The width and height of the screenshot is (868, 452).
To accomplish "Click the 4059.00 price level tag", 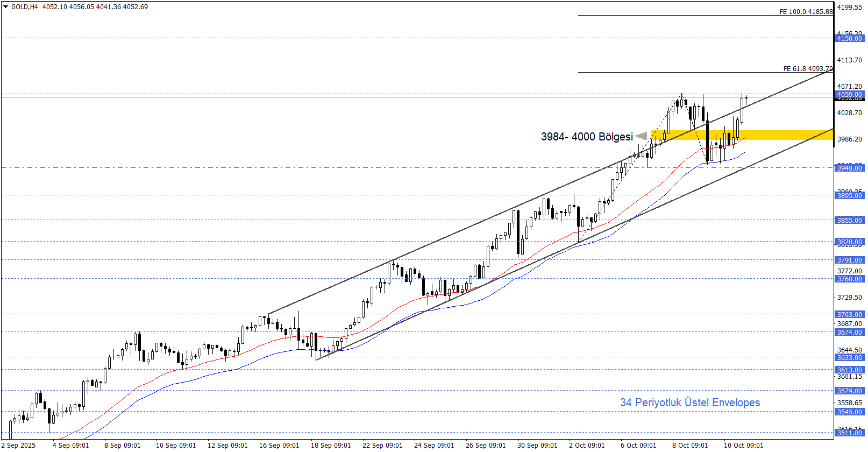I will click(849, 95).
